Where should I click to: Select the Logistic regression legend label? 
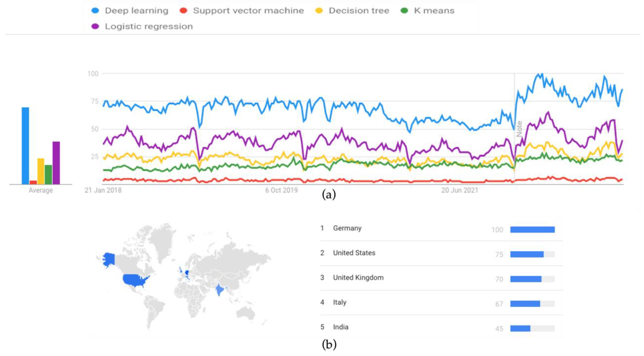[149, 26]
